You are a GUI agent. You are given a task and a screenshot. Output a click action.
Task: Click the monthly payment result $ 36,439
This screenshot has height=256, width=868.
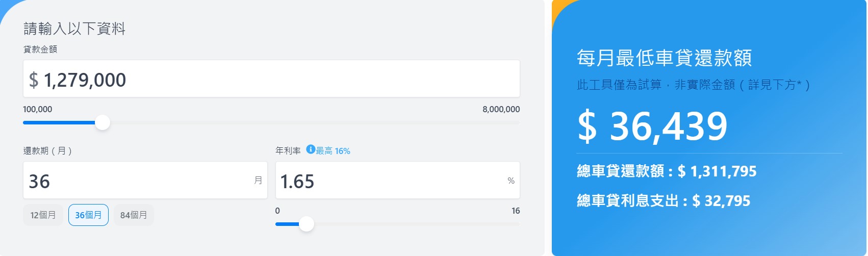coord(652,126)
